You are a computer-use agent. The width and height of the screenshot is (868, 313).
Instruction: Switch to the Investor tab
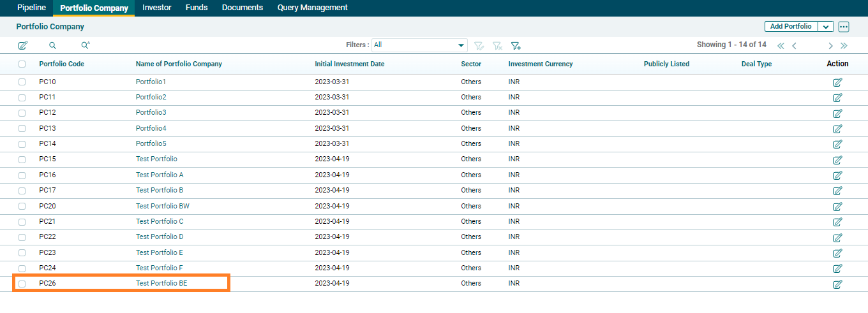157,8
